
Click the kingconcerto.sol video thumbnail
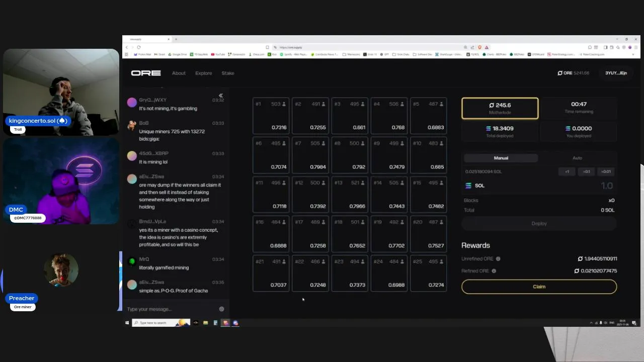point(61,92)
